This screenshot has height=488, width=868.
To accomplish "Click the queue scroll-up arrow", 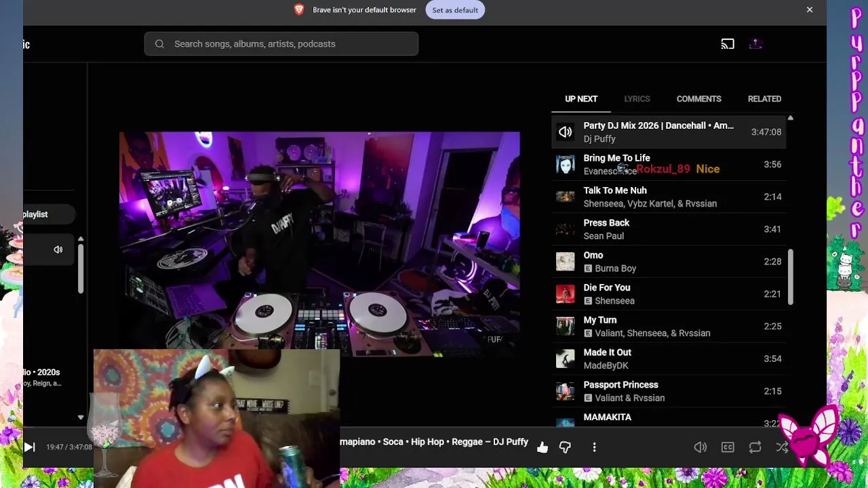I will (x=790, y=119).
